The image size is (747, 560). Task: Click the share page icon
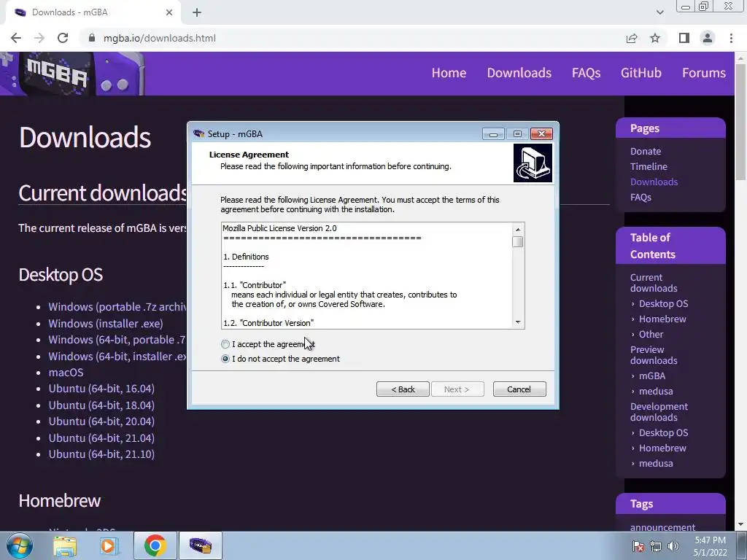pos(632,38)
